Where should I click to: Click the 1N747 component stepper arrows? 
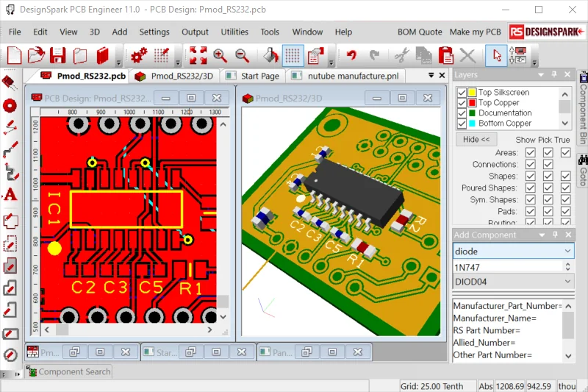tap(567, 267)
